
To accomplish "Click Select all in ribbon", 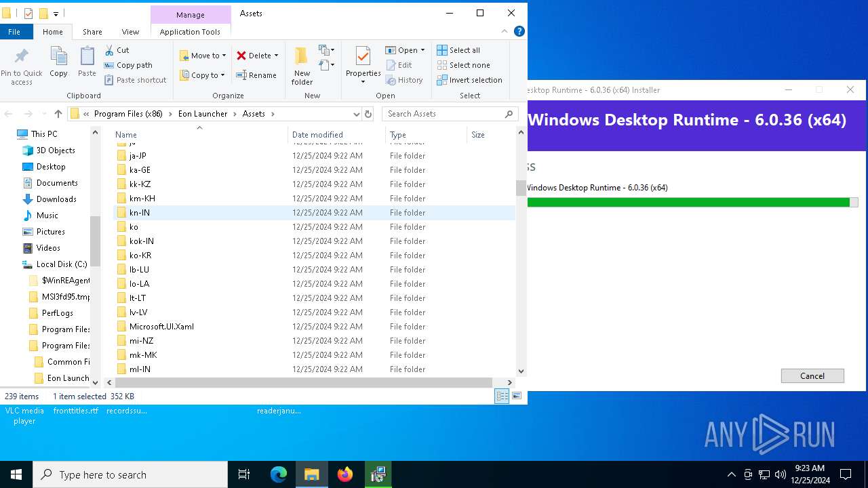I will [458, 50].
